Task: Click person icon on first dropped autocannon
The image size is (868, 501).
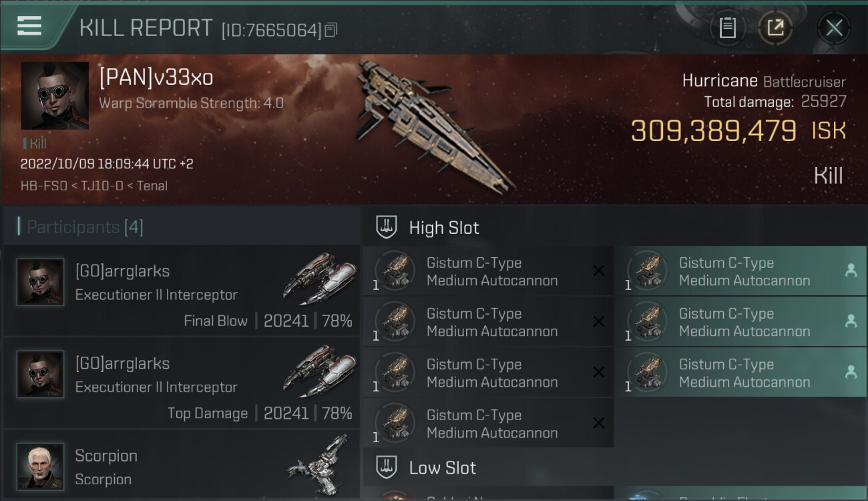Action: [851, 270]
